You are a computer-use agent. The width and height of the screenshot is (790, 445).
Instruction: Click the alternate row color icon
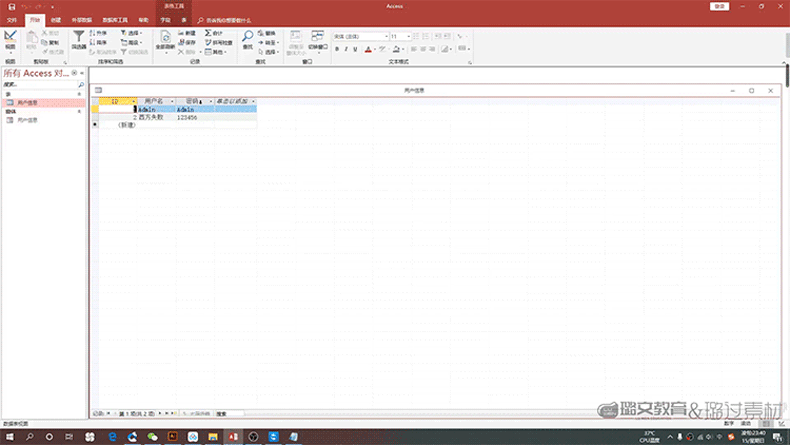[x=446, y=49]
